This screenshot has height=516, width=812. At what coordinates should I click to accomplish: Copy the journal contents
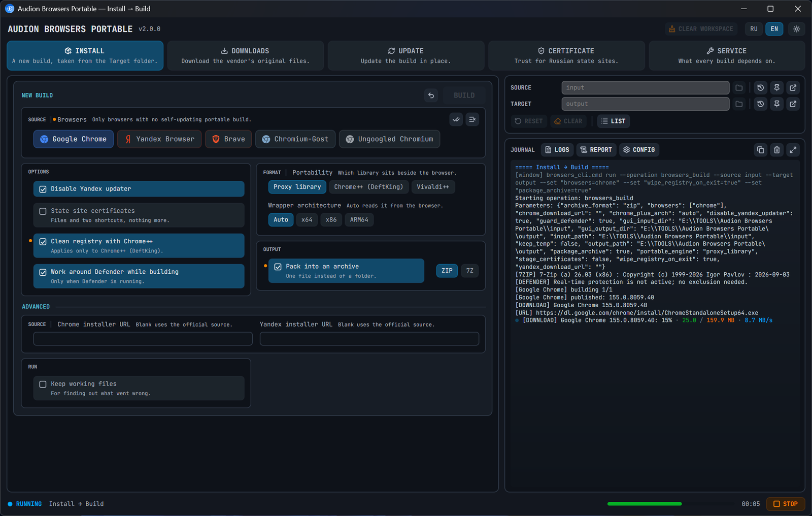760,150
